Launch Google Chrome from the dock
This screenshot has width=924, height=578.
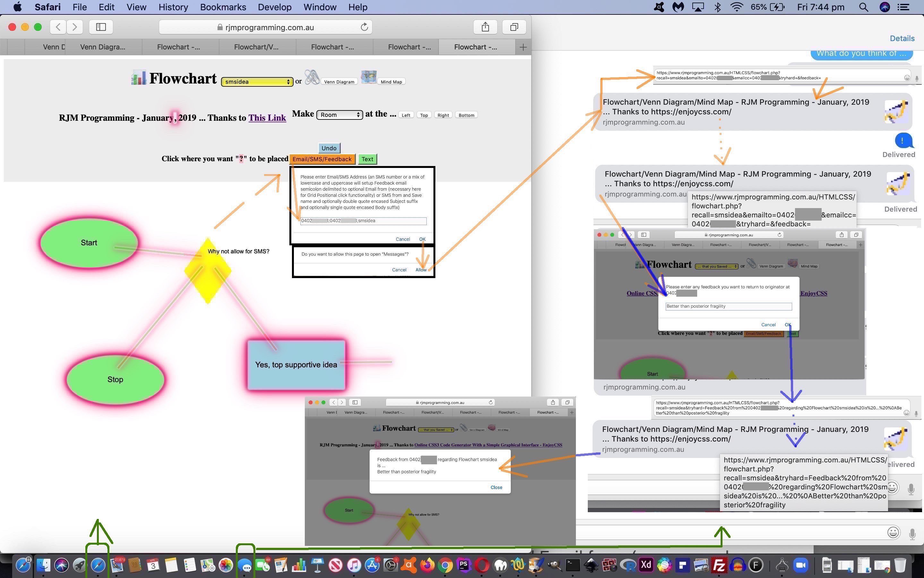445,565
